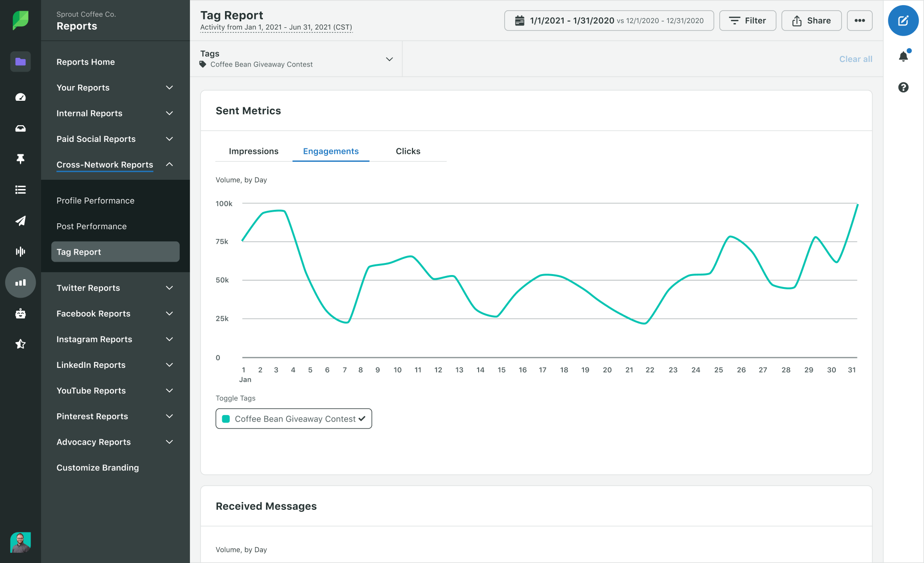924x563 pixels.
Task: Switch to the Impressions tab
Action: [254, 151]
